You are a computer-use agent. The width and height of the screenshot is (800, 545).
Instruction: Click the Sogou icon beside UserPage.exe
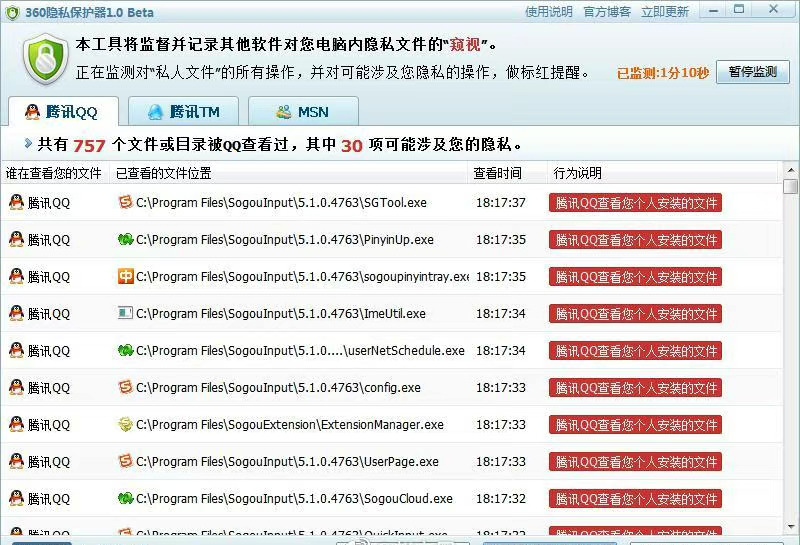point(125,461)
